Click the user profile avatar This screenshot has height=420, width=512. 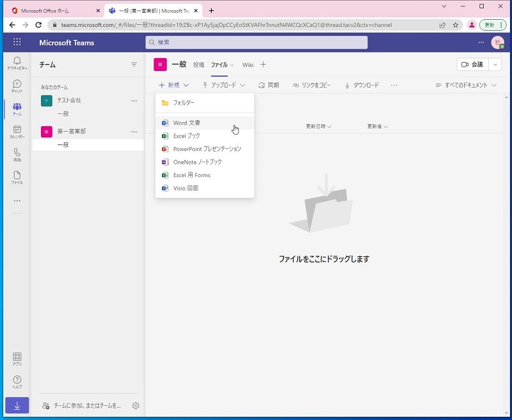point(498,42)
